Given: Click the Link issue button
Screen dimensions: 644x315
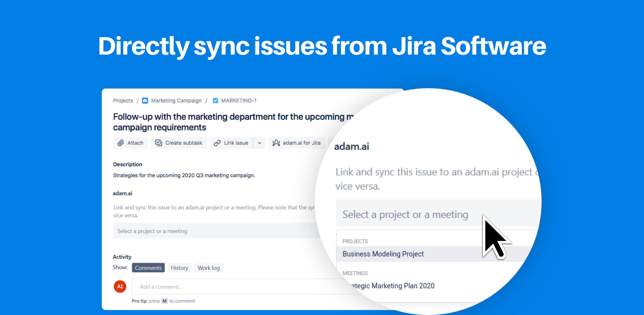Looking at the screenshot, I should [x=231, y=143].
